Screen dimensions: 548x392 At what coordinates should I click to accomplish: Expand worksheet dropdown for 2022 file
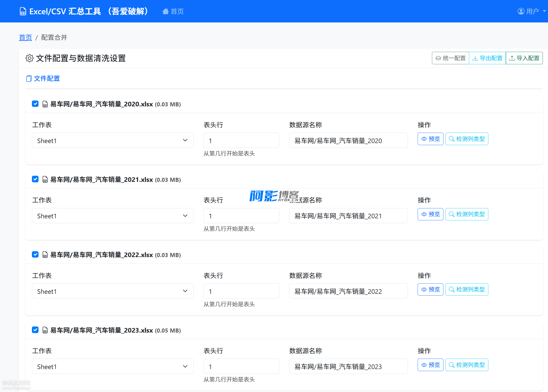click(113, 291)
